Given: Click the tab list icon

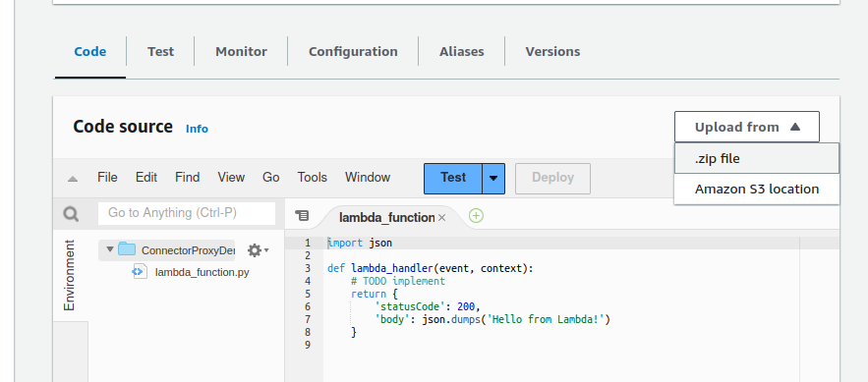Looking at the screenshot, I should (302, 216).
